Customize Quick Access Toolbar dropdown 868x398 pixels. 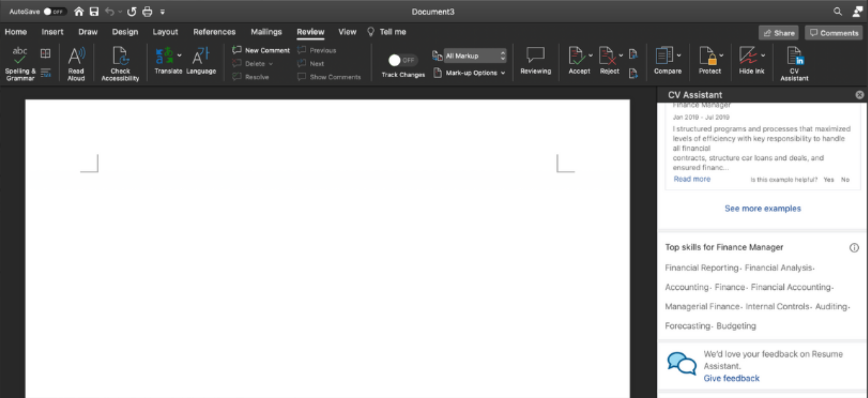(x=163, y=12)
